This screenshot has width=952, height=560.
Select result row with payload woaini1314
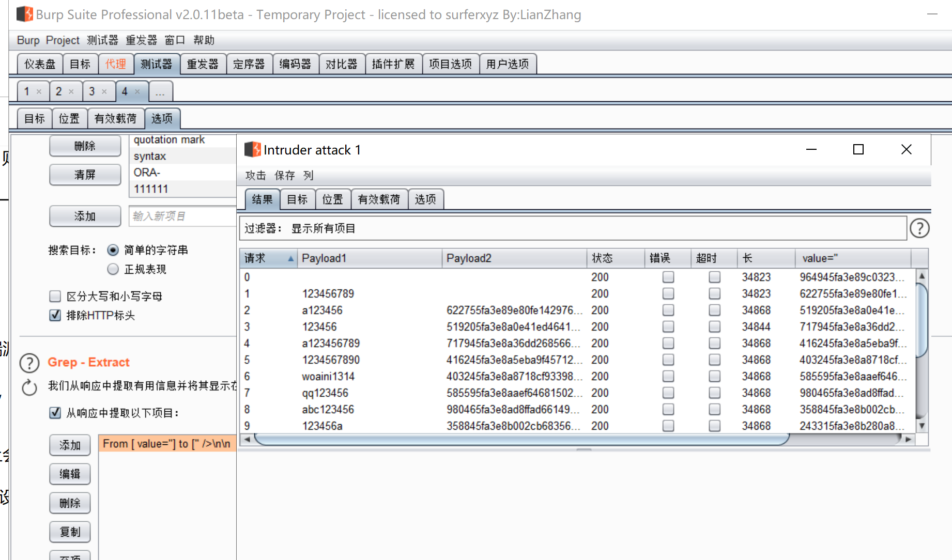[x=577, y=377]
